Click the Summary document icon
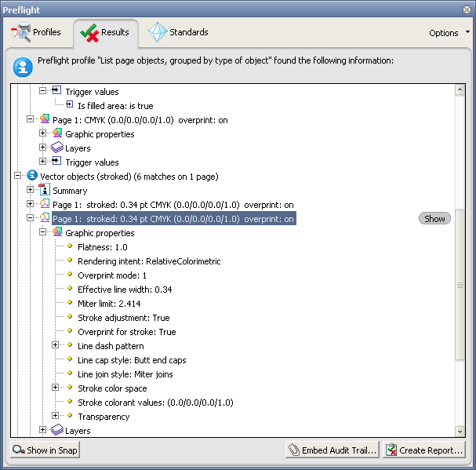Image resolution: width=476 pixels, height=470 pixels. [x=45, y=189]
